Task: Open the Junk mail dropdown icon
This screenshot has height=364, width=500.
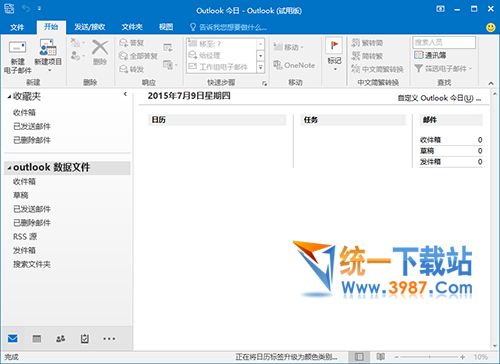Action: [77, 56]
